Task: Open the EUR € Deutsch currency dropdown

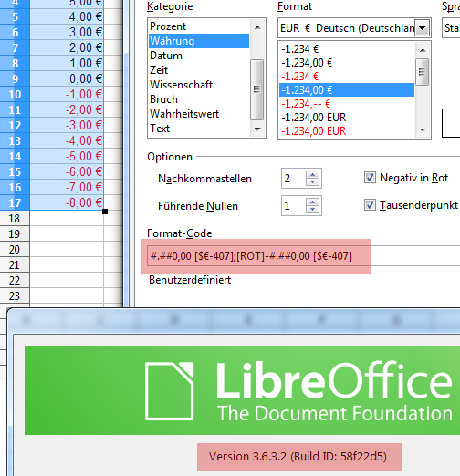Action: pyautogui.click(x=422, y=28)
